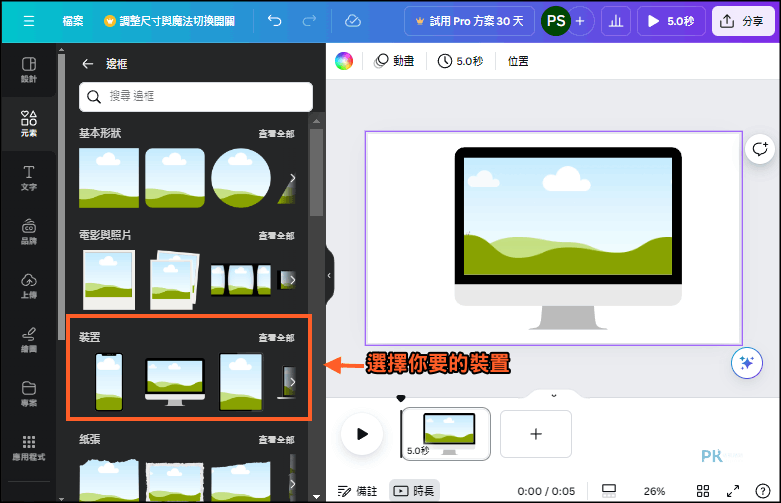Select the stacked polaroid photos frame

click(174, 280)
